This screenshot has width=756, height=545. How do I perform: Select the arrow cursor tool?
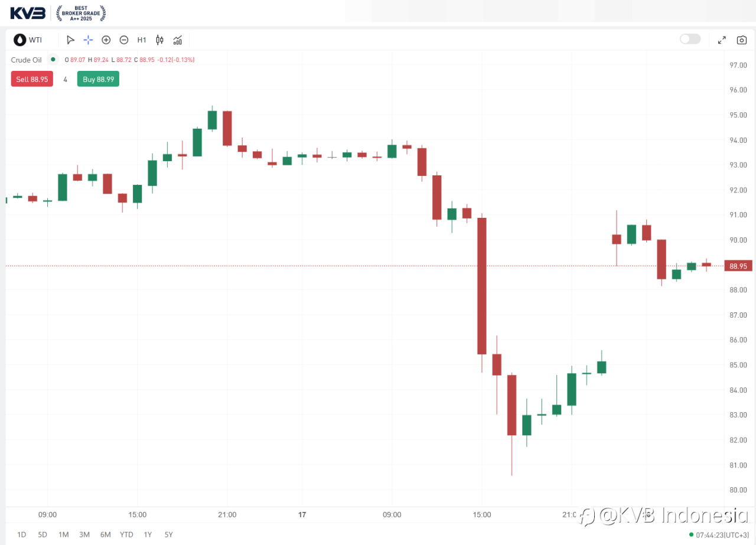[x=70, y=40]
